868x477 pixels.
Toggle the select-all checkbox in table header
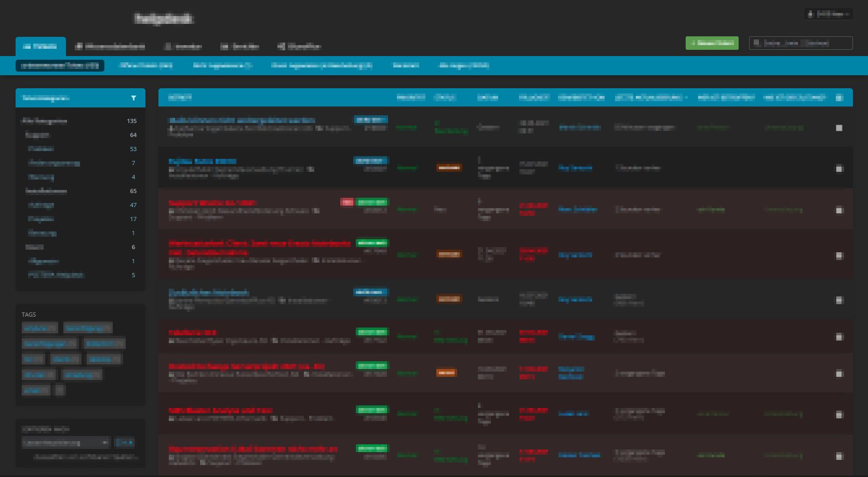click(839, 98)
